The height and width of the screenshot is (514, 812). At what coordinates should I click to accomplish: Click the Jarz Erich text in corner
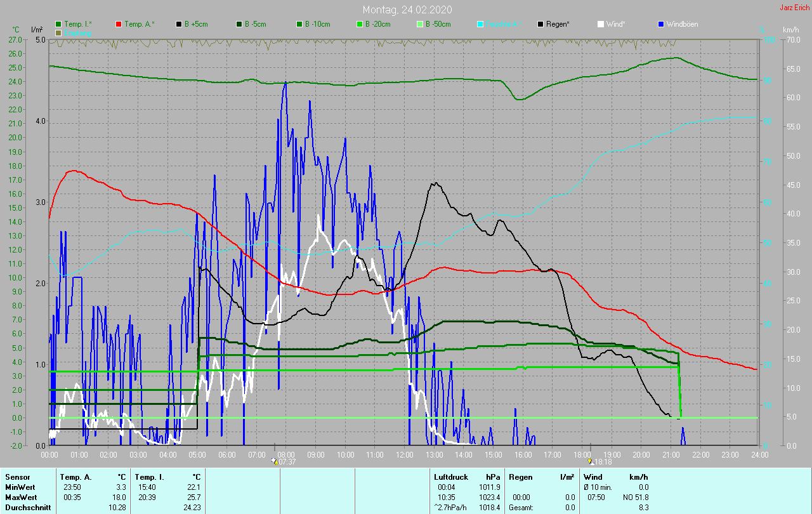[x=794, y=8]
